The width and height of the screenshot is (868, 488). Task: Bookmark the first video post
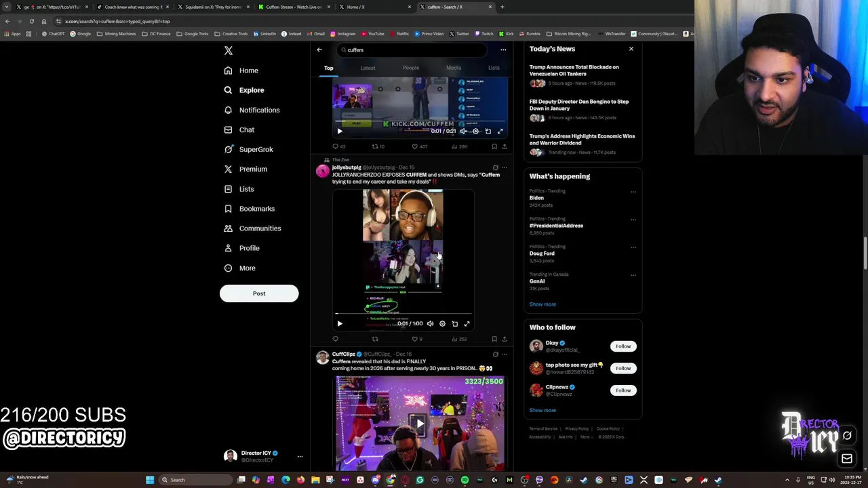click(x=494, y=146)
